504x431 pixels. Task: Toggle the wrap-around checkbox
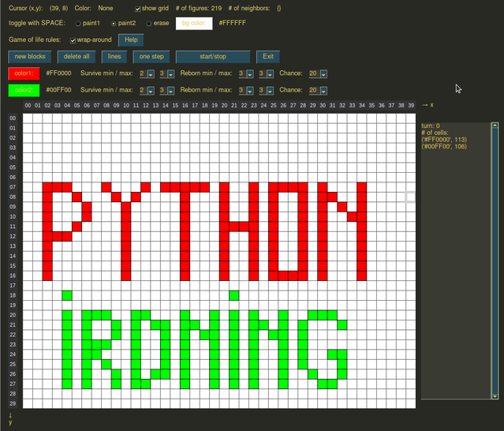tap(73, 40)
